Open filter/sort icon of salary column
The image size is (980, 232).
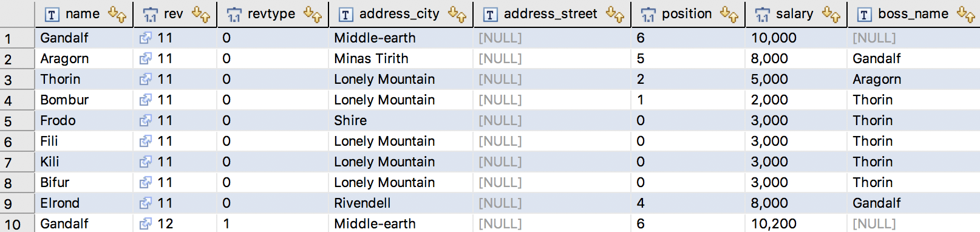click(x=831, y=14)
